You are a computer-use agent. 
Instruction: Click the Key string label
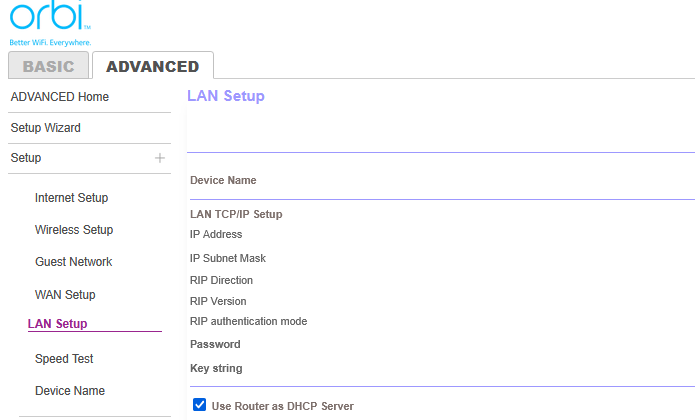click(x=216, y=368)
